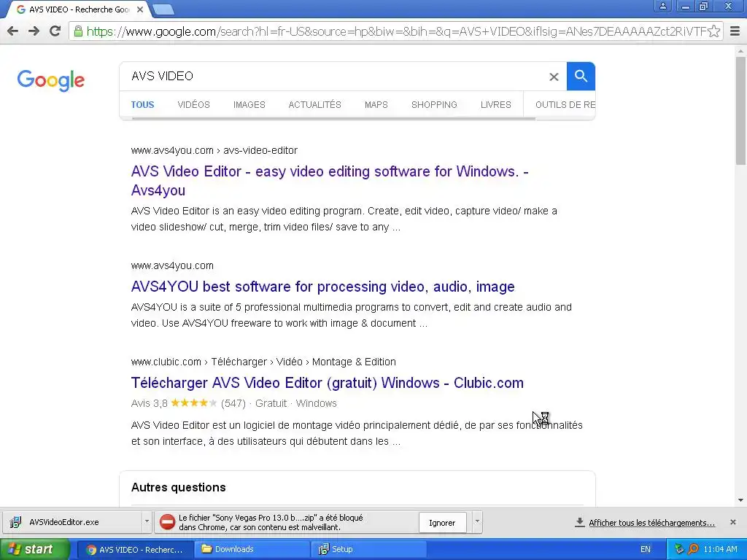Click the green shield system tray icon
Image resolution: width=747 pixels, height=560 pixels.
[x=679, y=549]
